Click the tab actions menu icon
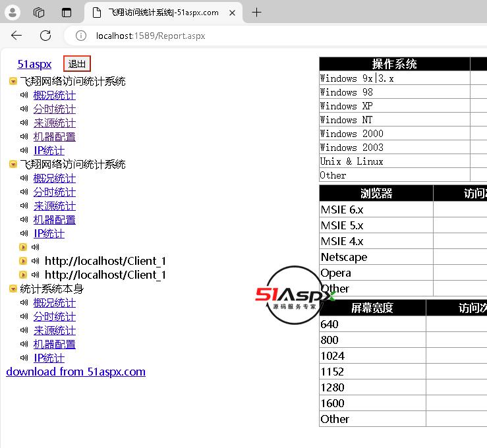Viewport: 487px width, 448px height. [66, 13]
